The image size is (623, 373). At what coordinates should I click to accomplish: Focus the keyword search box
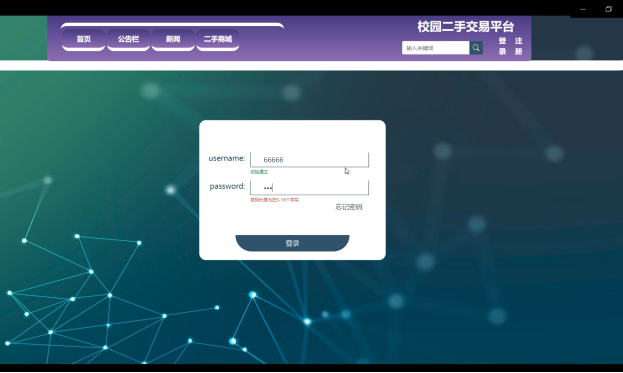coord(435,48)
